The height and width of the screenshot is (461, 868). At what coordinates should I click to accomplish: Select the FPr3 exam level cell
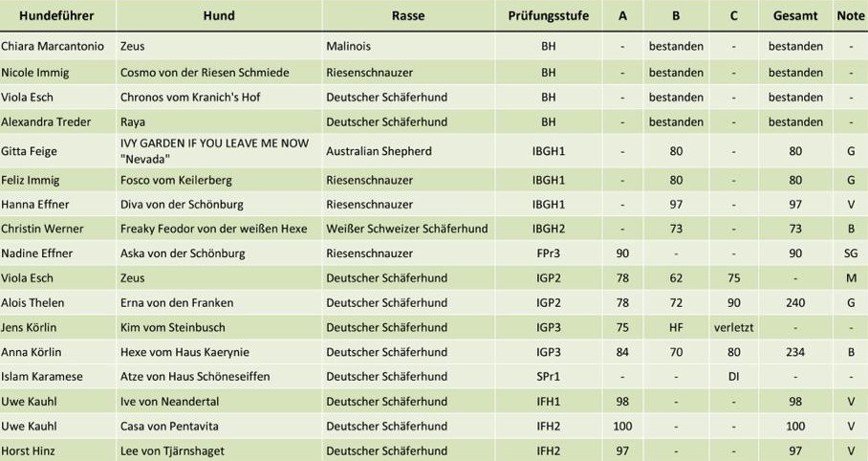point(549,253)
